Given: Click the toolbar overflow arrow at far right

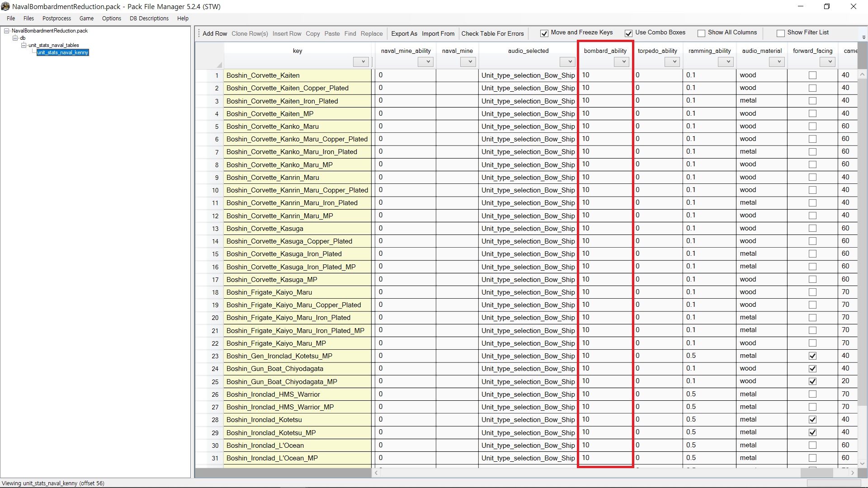Looking at the screenshot, I should [x=863, y=37].
